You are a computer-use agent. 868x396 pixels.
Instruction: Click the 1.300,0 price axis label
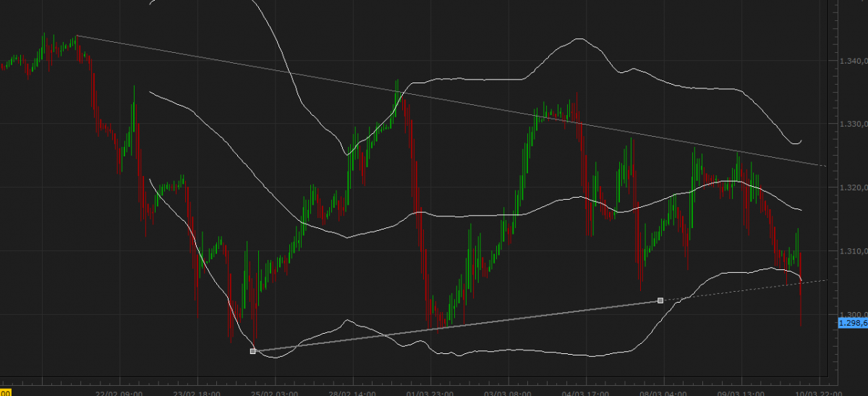pyautogui.click(x=854, y=314)
